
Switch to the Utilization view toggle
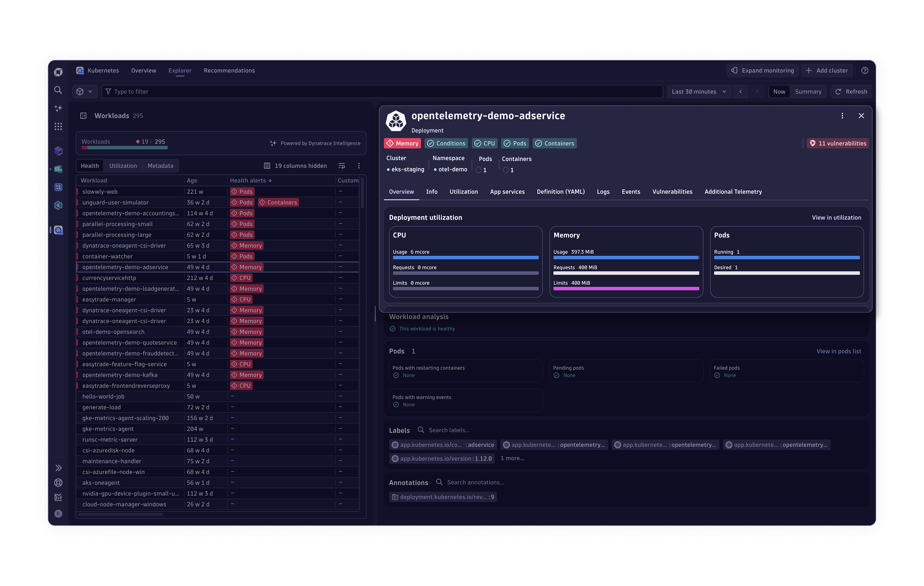click(123, 166)
